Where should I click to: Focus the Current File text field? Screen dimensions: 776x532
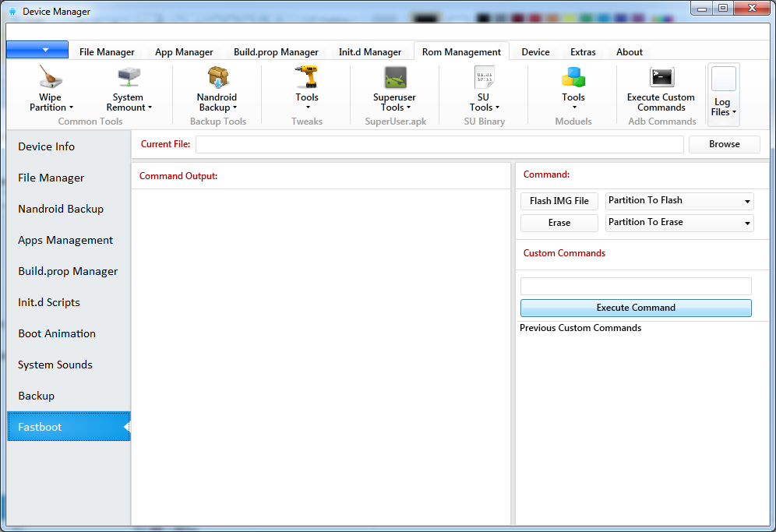pos(439,144)
